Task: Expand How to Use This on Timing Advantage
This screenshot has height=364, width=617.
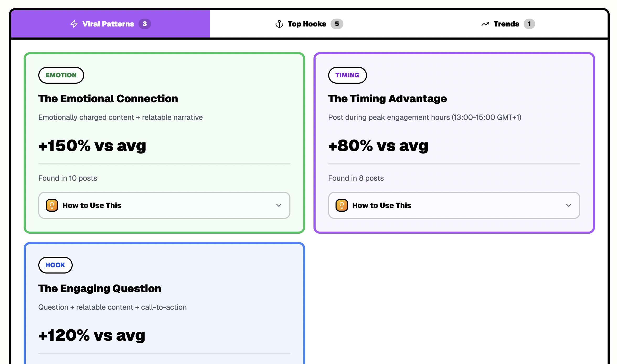Action: coord(454,205)
